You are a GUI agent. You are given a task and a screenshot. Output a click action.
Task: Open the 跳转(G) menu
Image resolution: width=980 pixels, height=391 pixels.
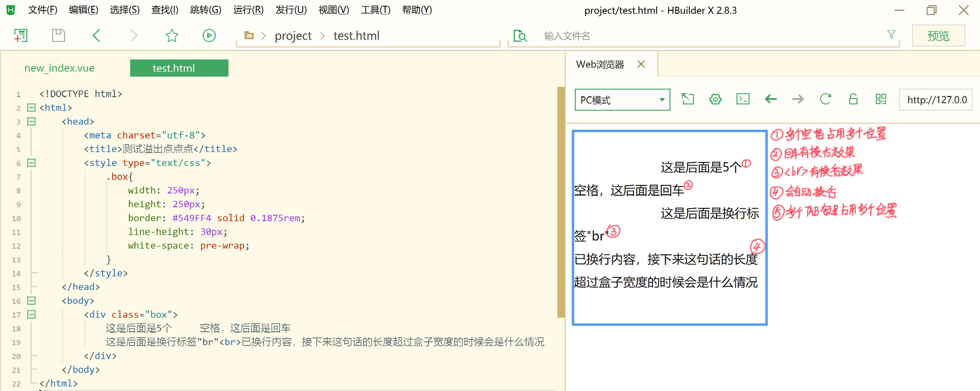coord(205,10)
